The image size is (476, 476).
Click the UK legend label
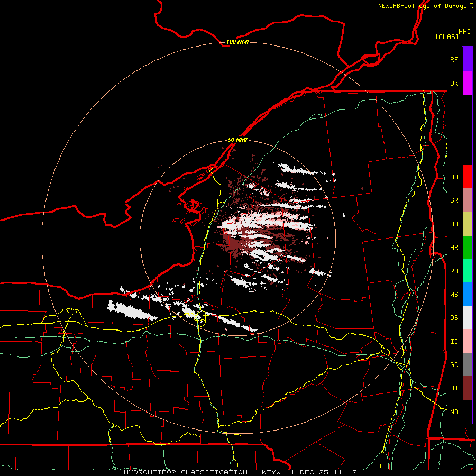(x=454, y=83)
